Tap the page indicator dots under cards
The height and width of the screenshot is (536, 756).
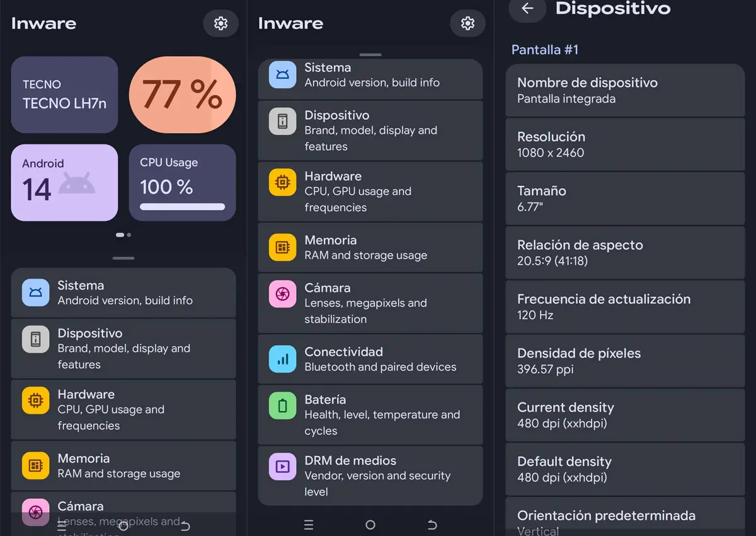123,235
